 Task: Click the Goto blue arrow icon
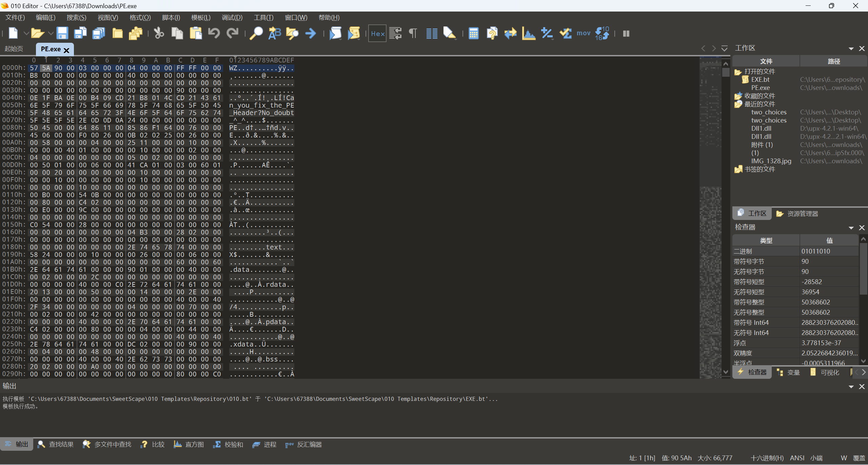tap(311, 33)
